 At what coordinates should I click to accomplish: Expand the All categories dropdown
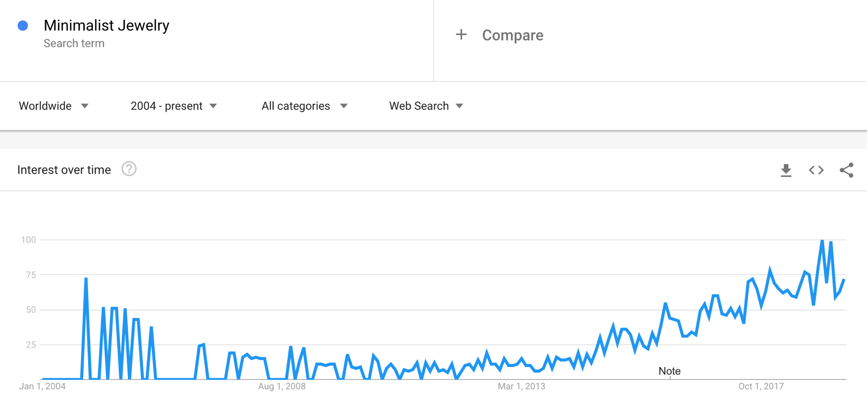(304, 106)
